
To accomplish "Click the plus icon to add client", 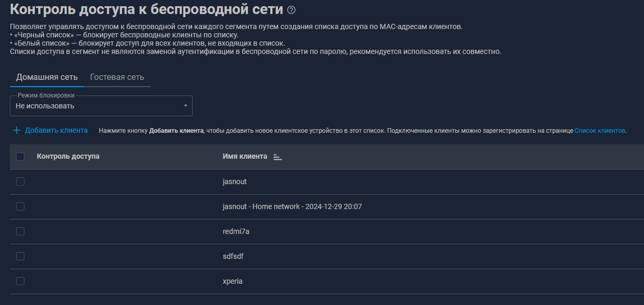I will point(16,130).
